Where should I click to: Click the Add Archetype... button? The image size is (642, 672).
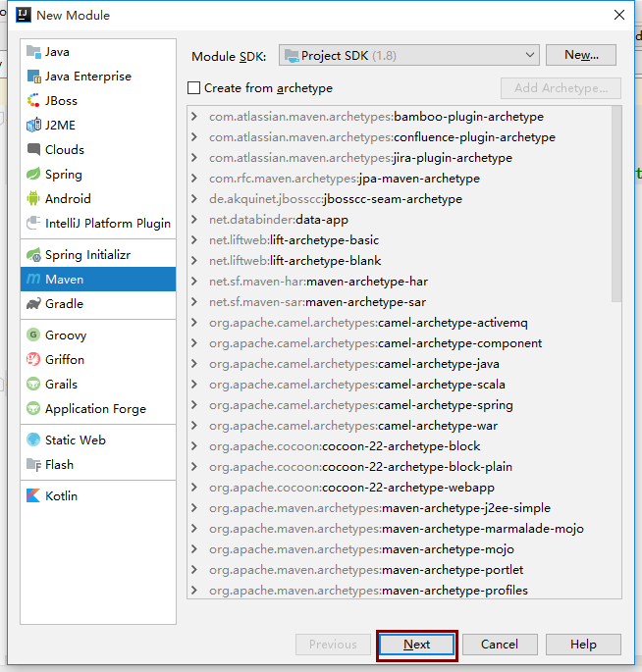(561, 88)
